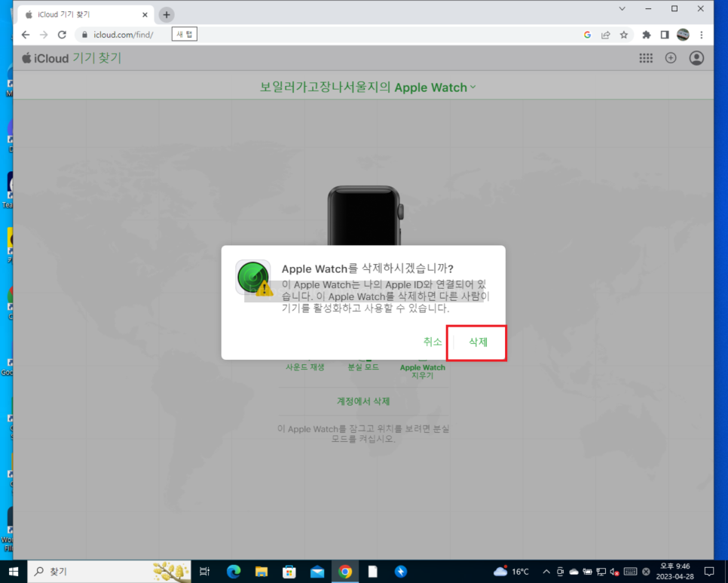
Task: Open weather widget showing 16°C
Action: point(511,572)
